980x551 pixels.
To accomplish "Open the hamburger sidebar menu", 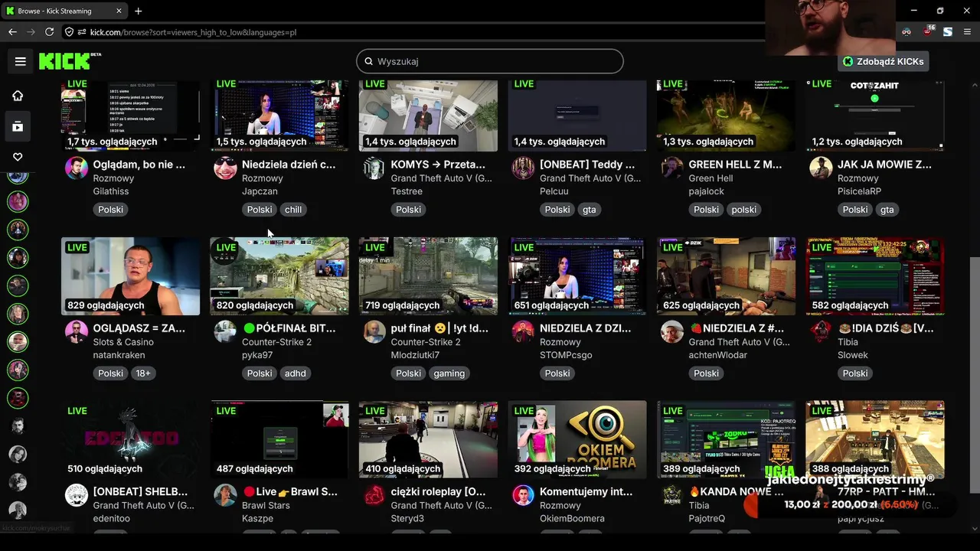I will pos(21,61).
